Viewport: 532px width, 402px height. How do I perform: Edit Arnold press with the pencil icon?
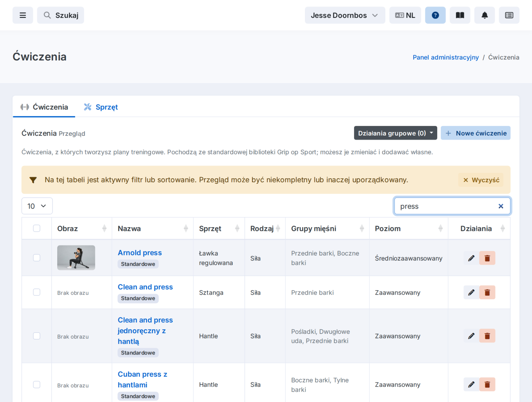pos(471,258)
